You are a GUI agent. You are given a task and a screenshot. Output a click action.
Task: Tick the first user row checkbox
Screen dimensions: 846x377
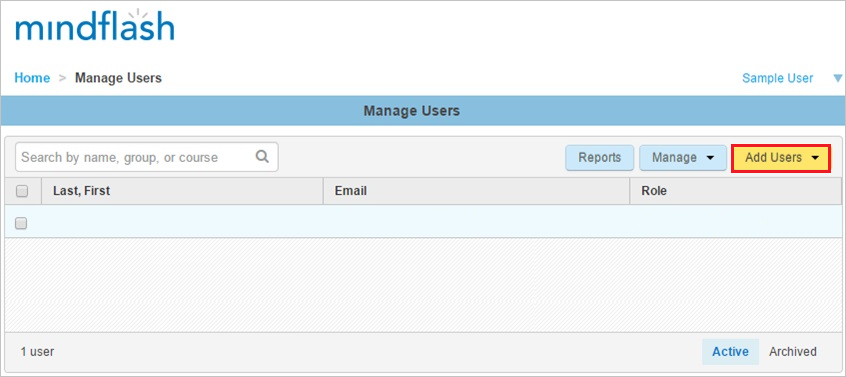pyautogui.click(x=21, y=223)
